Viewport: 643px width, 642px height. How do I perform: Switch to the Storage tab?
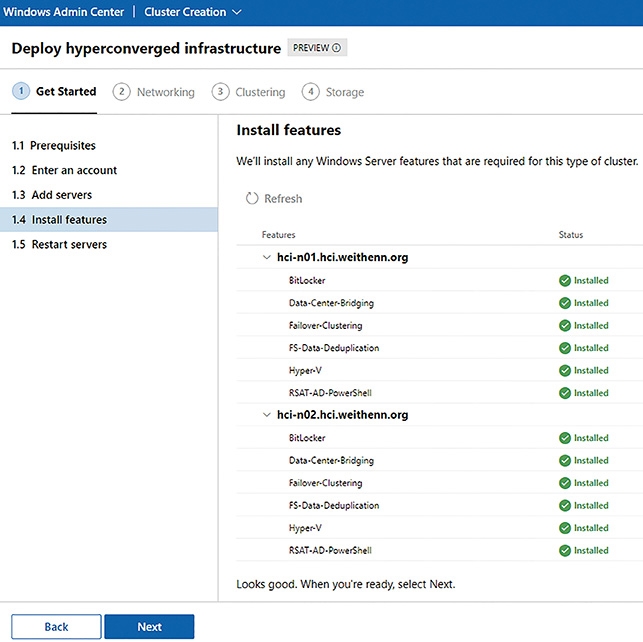[x=333, y=92]
